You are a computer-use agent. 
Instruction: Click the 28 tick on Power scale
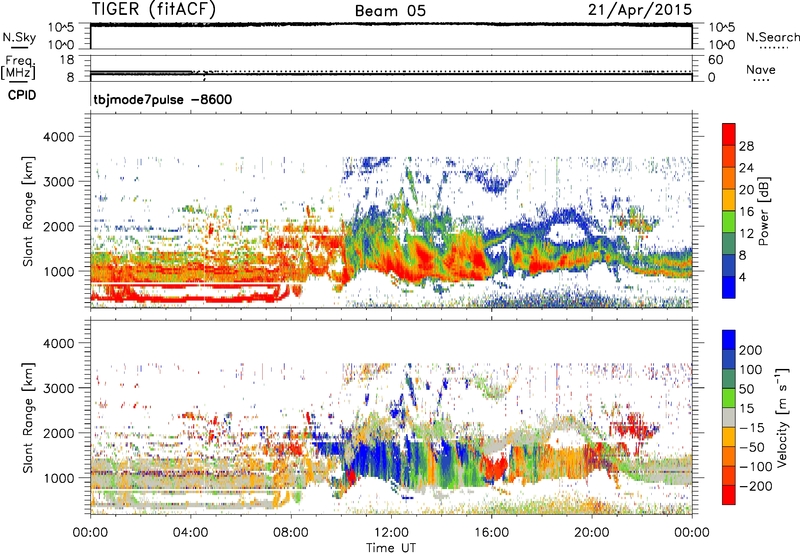point(746,146)
